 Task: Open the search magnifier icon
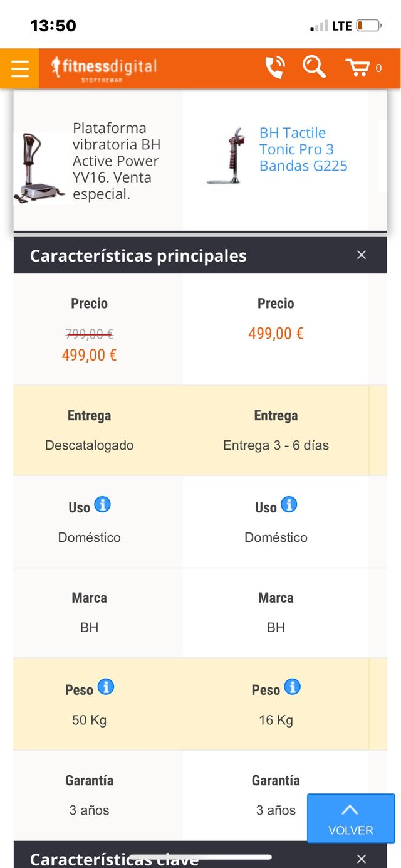point(313,66)
